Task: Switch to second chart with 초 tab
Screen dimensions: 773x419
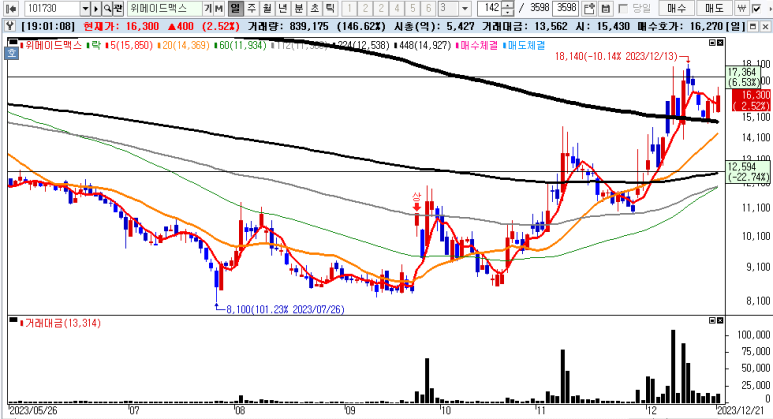Action: [315, 8]
